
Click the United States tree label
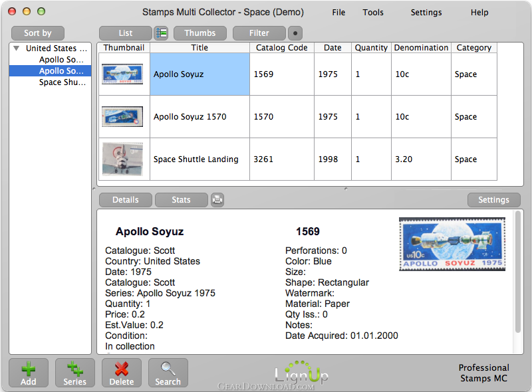pyautogui.click(x=57, y=48)
